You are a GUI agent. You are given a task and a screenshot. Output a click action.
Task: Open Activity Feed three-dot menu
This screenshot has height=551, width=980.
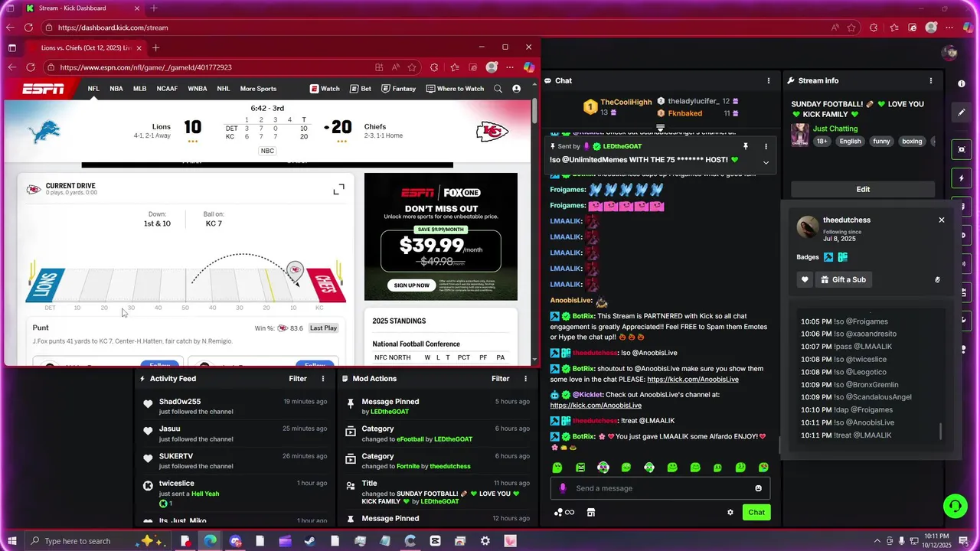[323, 379]
